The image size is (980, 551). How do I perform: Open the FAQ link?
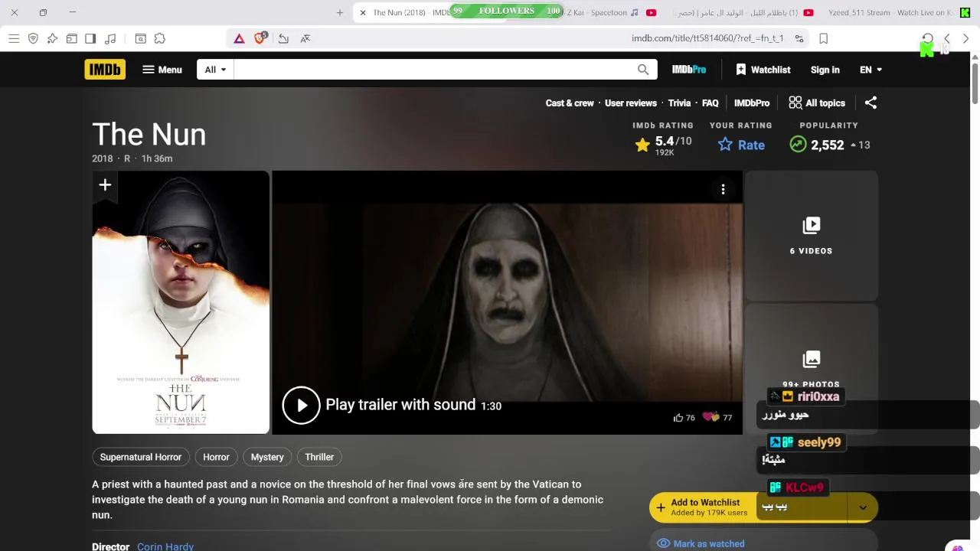[x=710, y=103]
